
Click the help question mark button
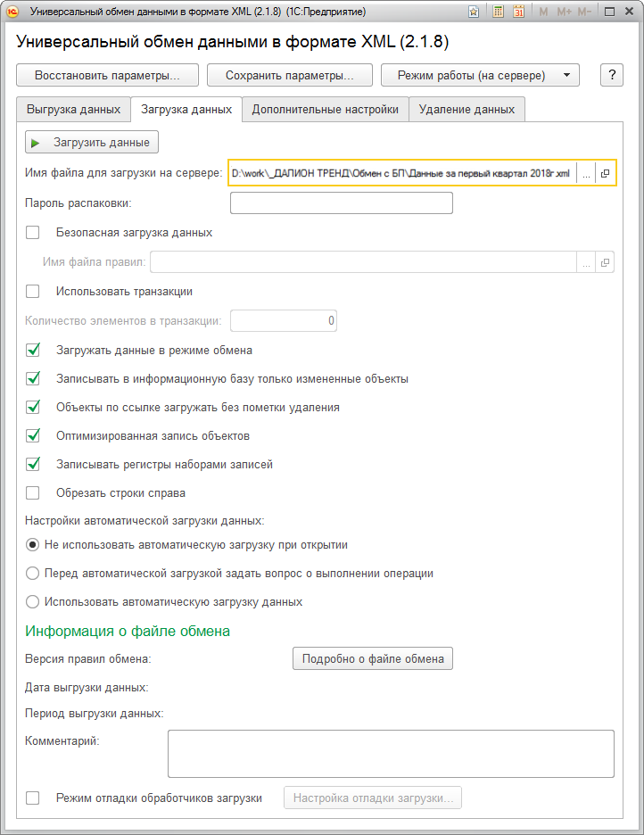coord(612,75)
